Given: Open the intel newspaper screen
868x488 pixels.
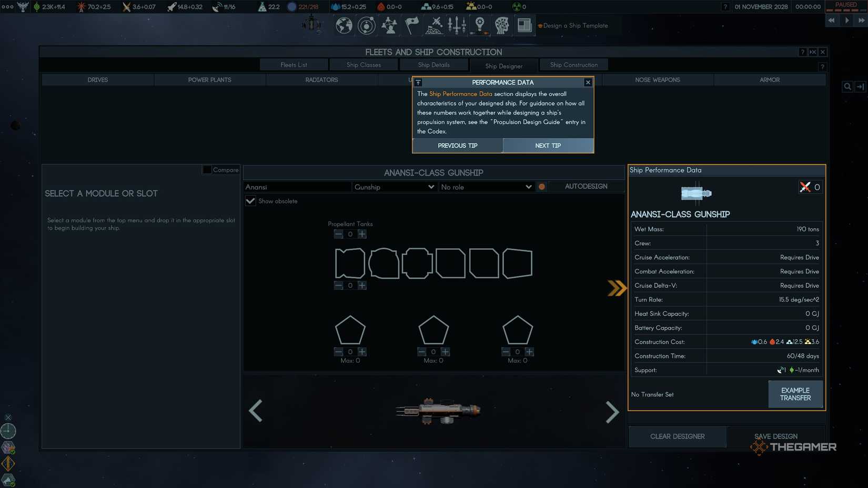Looking at the screenshot, I should coord(524,25).
